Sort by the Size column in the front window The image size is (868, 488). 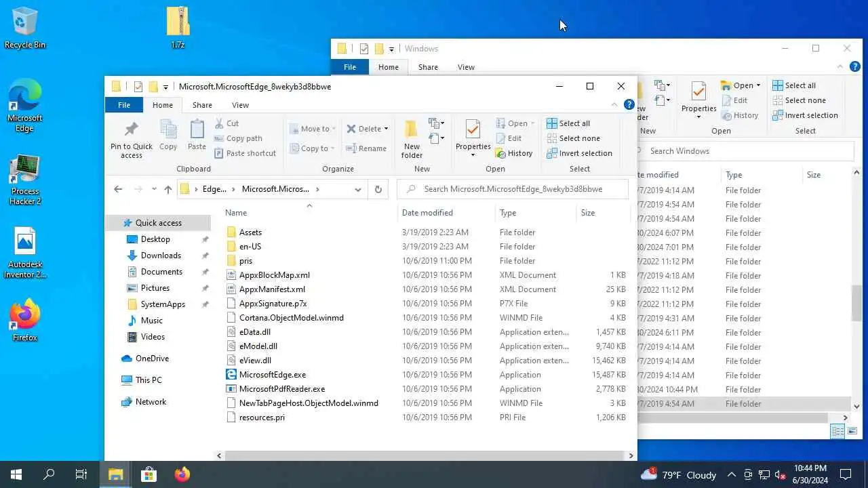coord(604,213)
